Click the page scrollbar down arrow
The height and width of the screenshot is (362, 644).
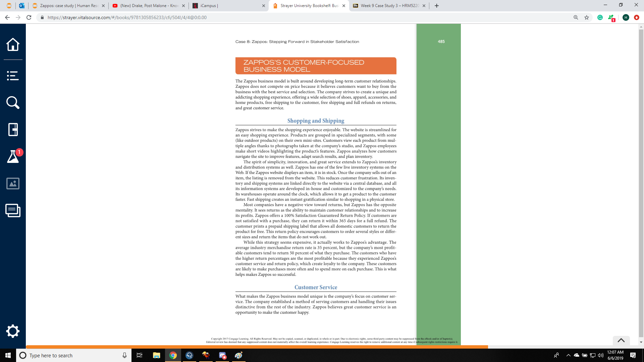coord(641,342)
